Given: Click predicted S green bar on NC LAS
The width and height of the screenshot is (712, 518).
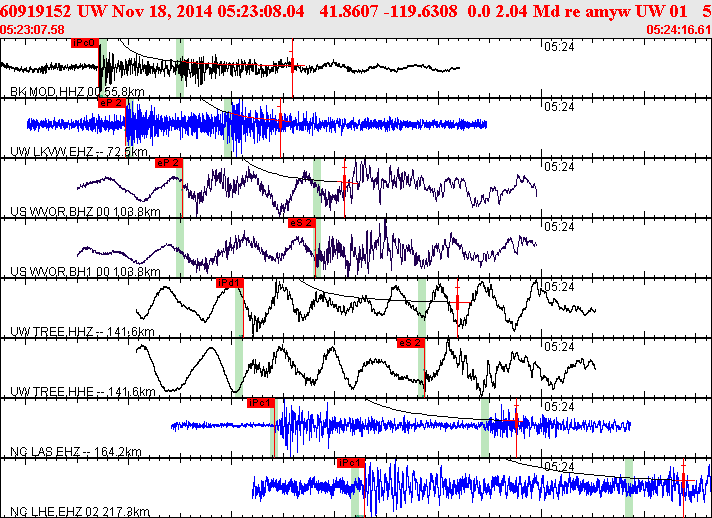Looking at the screenshot, I should coord(485,428).
